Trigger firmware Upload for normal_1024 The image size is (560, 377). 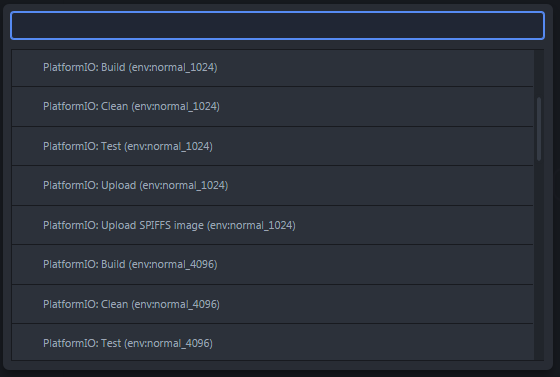(x=272, y=186)
